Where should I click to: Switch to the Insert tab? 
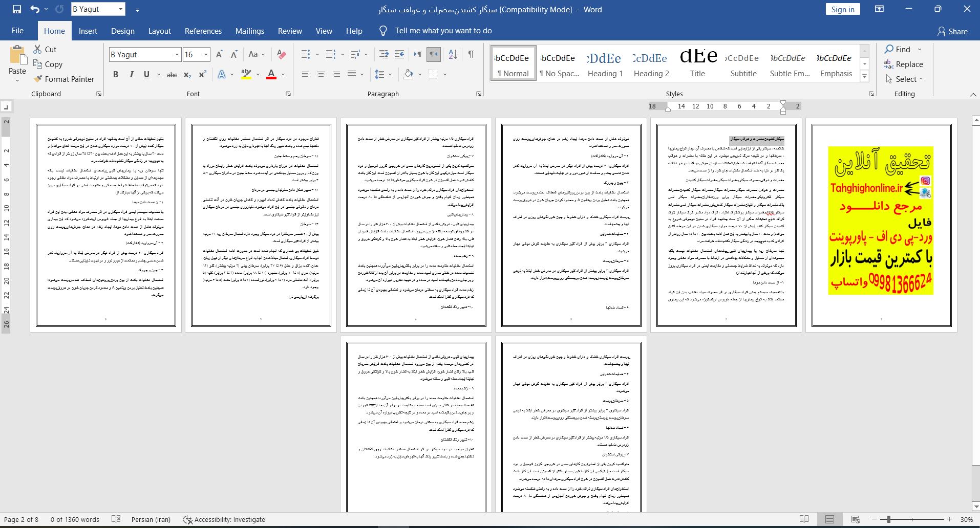pos(88,31)
